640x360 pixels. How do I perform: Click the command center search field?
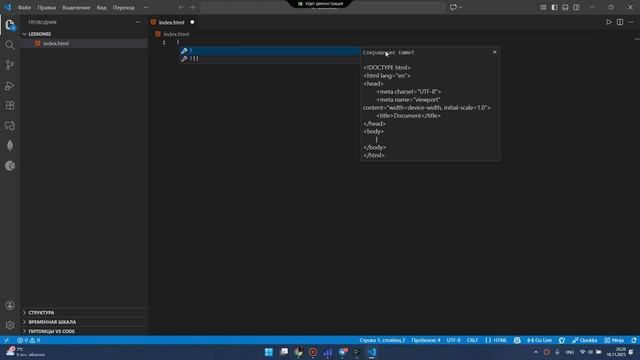(x=322, y=7)
